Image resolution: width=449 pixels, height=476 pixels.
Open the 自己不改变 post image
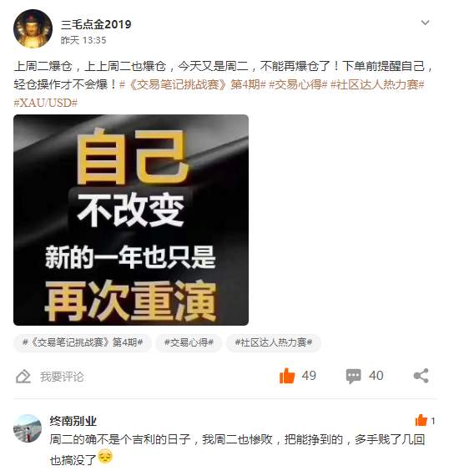click(131, 220)
